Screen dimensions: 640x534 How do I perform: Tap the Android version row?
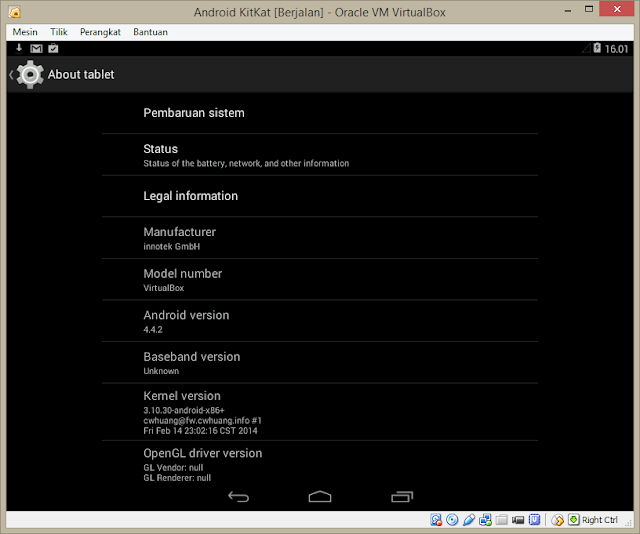tap(320, 321)
